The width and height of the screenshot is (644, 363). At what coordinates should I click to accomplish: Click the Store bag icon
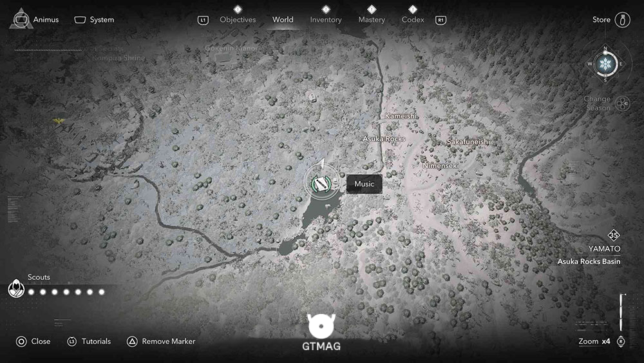coord(622,20)
